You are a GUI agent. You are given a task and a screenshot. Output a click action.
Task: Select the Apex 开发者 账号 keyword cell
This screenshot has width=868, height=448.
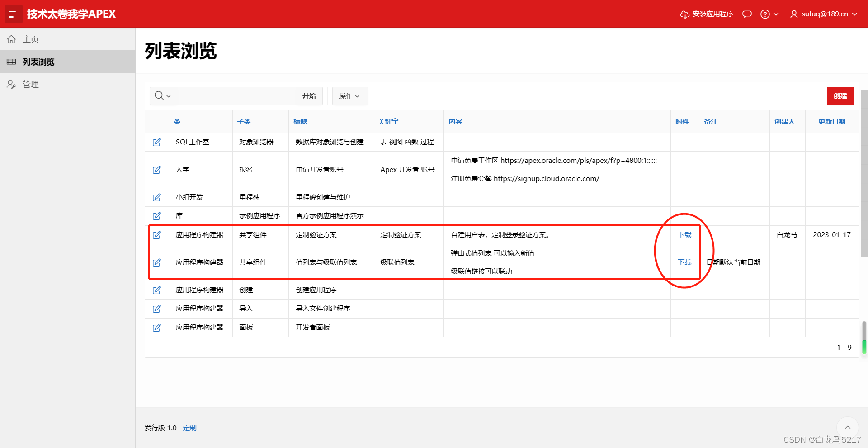[x=407, y=170]
